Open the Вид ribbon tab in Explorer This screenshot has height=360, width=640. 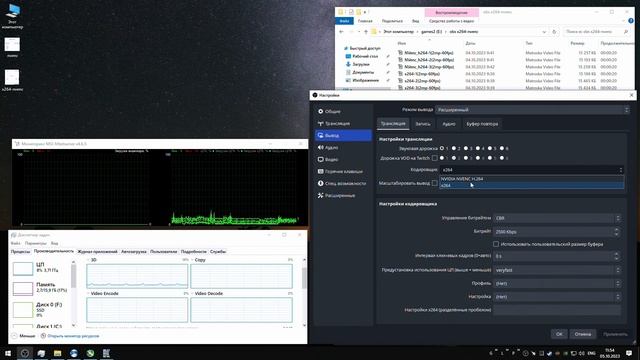[x=415, y=21]
